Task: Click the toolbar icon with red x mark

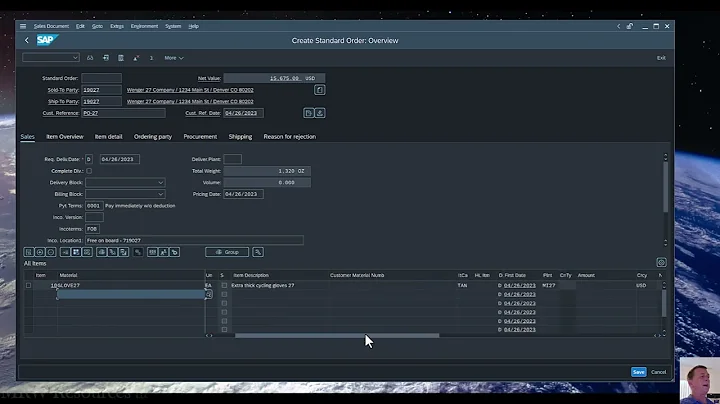Action: pos(136,58)
